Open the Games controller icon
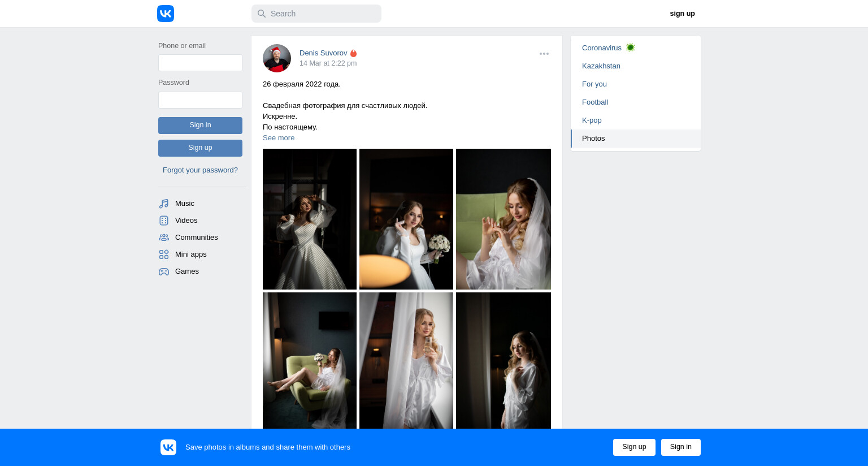This screenshot has width=868, height=466. pyautogui.click(x=164, y=271)
